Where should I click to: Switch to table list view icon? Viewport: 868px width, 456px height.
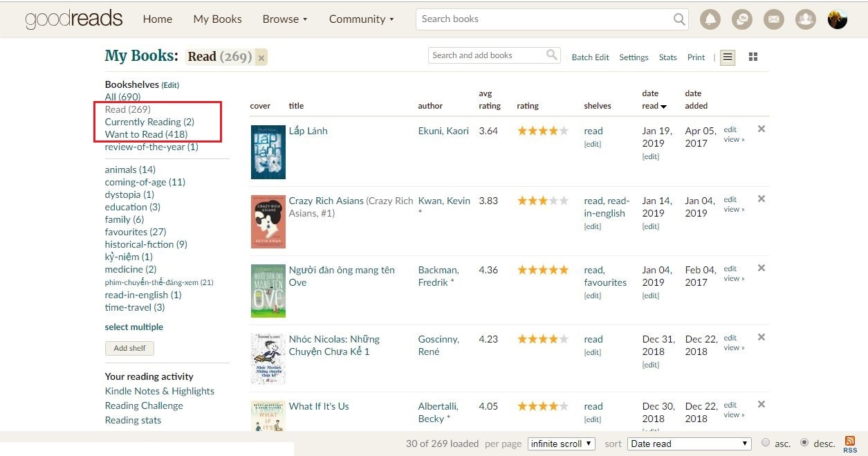pyautogui.click(x=728, y=57)
